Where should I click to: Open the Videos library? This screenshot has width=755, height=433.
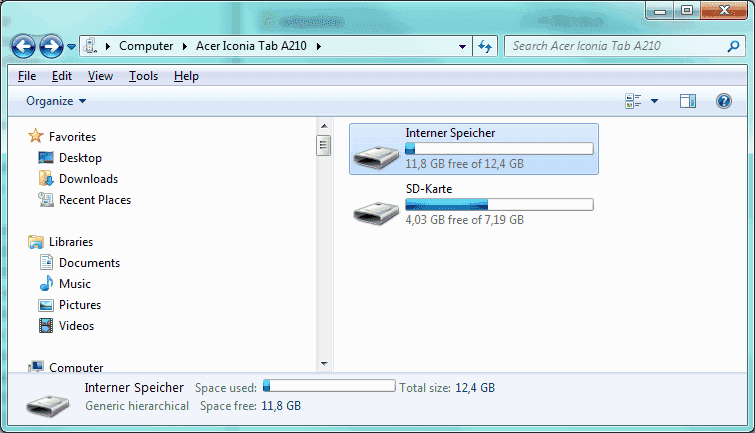click(77, 326)
